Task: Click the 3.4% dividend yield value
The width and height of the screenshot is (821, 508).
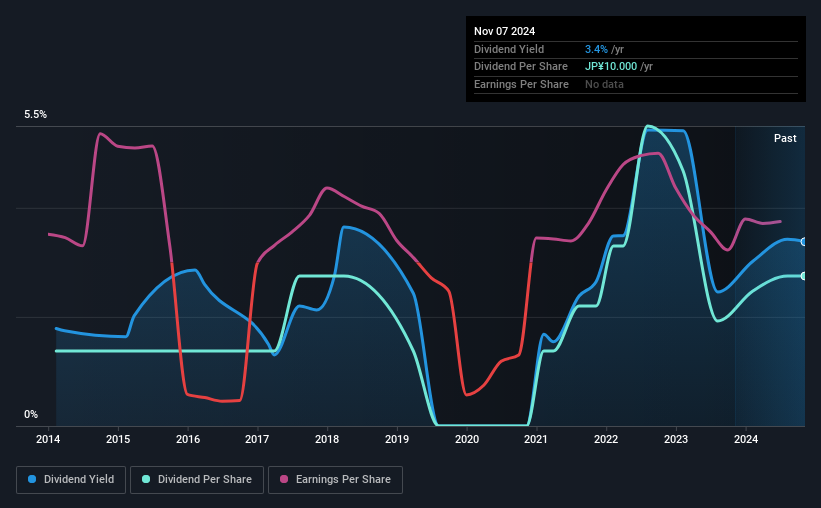Action: tap(596, 49)
